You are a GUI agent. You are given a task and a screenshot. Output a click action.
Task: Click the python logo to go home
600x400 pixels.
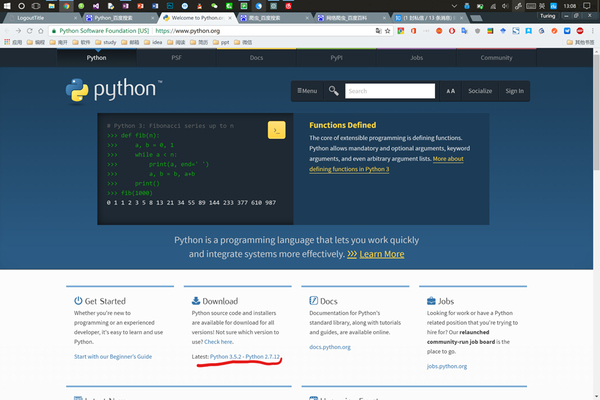(114, 90)
